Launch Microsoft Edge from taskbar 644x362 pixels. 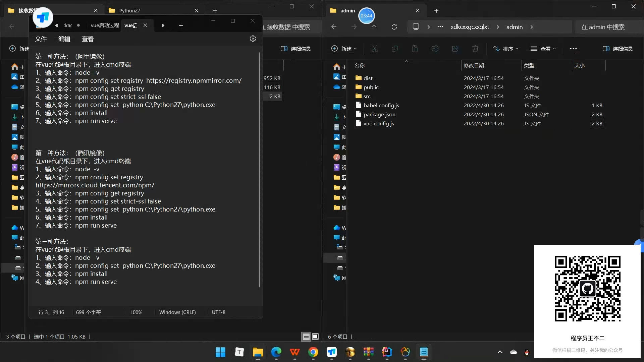(276, 352)
